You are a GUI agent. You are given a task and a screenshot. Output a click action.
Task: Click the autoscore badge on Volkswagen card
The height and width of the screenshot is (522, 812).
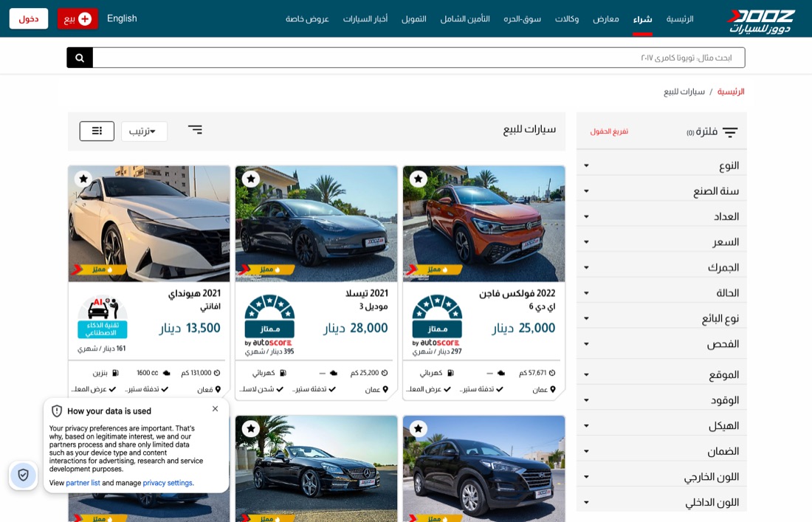click(x=437, y=320)
